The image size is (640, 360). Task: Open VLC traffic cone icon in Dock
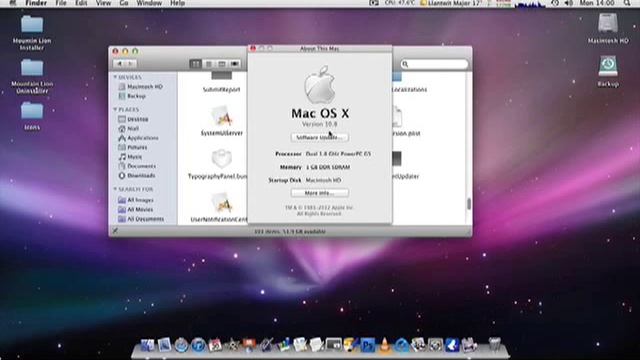click(384, 345)
